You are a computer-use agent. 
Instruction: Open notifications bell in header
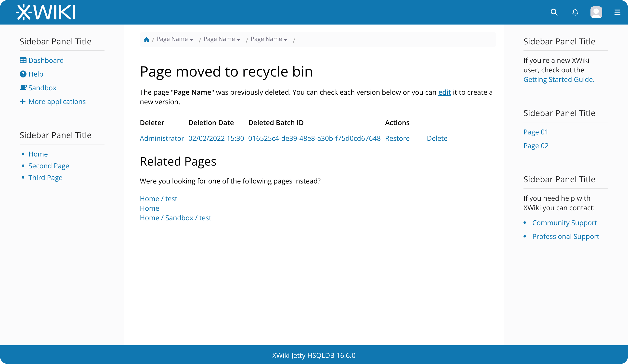coord(575,12)
